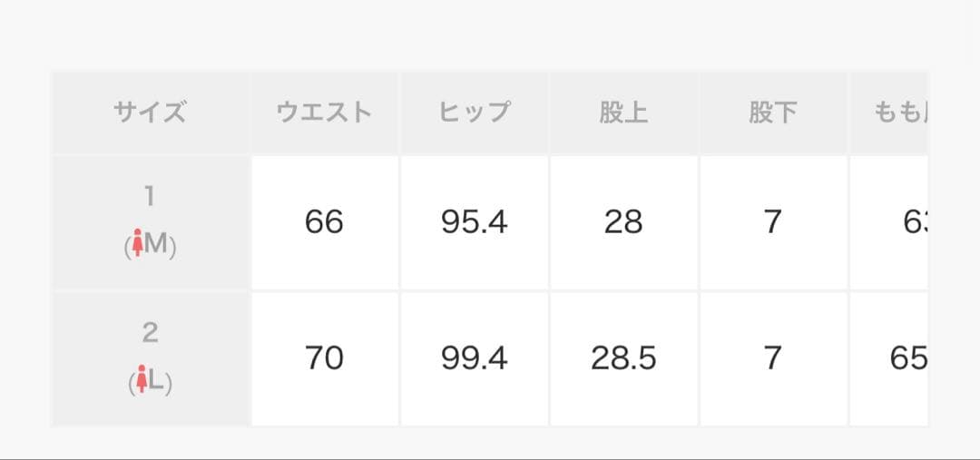Click the ウエスト column header
This screenshot has width=980, height=460.
[x=324, y=113]
